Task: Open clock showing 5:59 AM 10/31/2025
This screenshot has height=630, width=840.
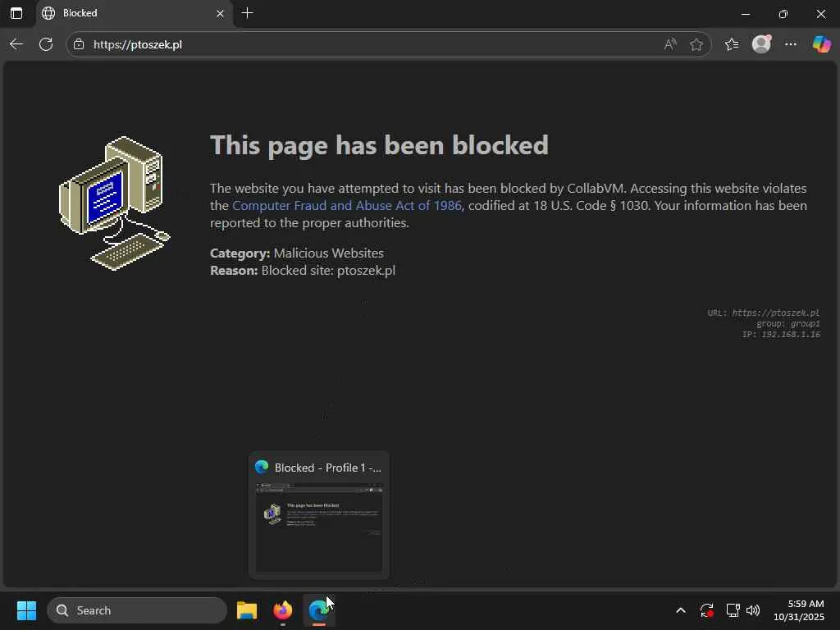Action: point(799,610)
